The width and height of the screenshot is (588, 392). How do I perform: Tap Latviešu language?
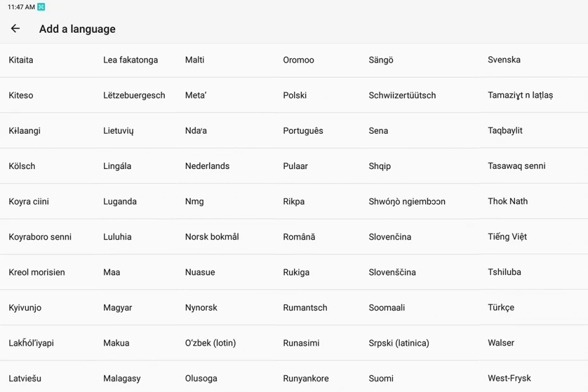(25, 378)
